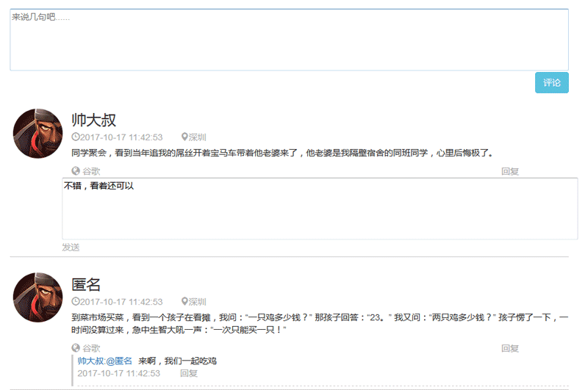The width and height of the screenshot is (588, 390).
Task: Click the reply text box containing 不错，看着还可以
Action: [x=319, y=209]
